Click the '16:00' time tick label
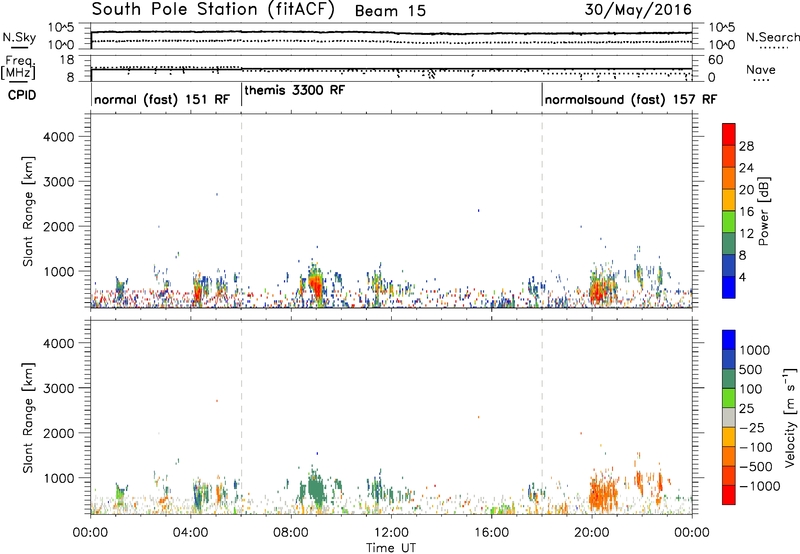This screenshot has width=800, height=554. coord(491,533)
